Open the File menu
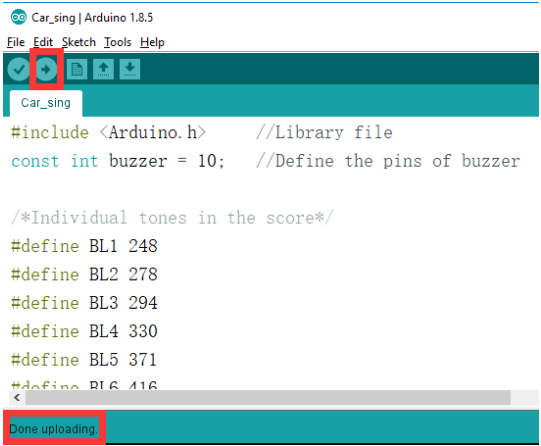541x446 pixels. pos(16,42)
